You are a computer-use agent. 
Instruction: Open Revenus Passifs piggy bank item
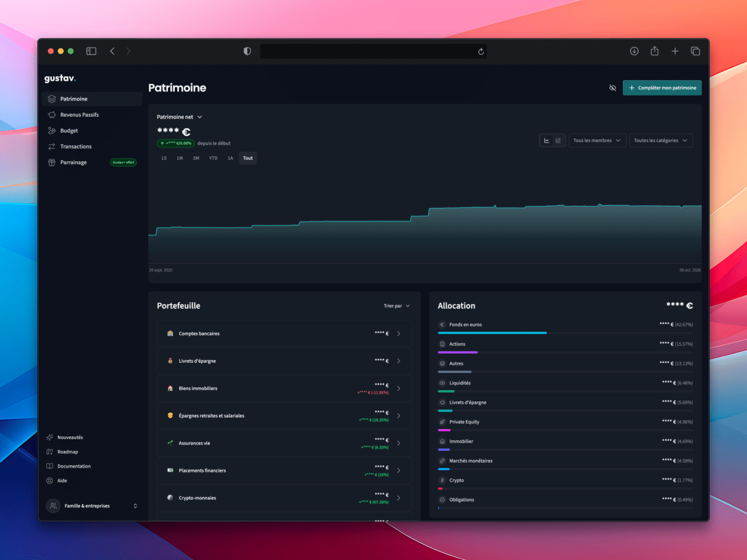tap(92, 115)
